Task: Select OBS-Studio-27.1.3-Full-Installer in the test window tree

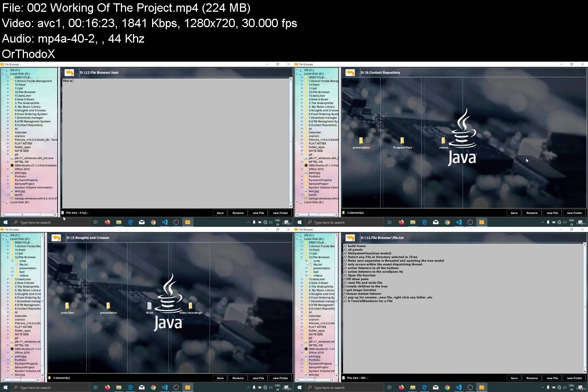Action: point(36,166)
